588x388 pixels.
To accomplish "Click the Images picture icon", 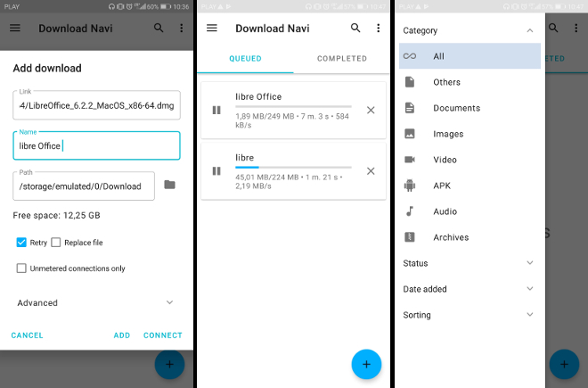I will click(x=410, y=134).
